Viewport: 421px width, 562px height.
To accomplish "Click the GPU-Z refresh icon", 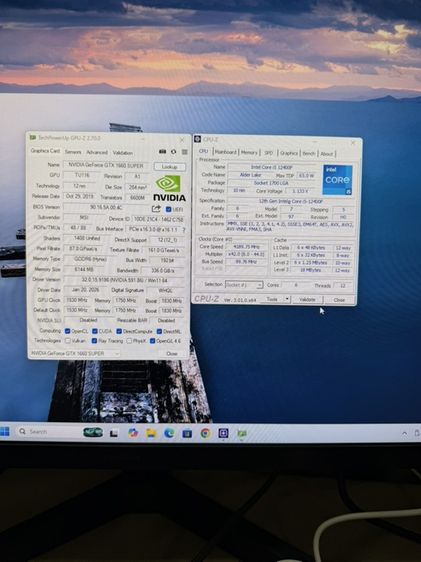I will click(173, 152).
